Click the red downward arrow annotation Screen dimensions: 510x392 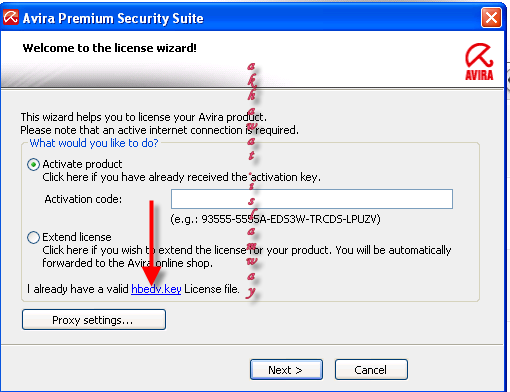pyautogui.click(x=151, y=243)
